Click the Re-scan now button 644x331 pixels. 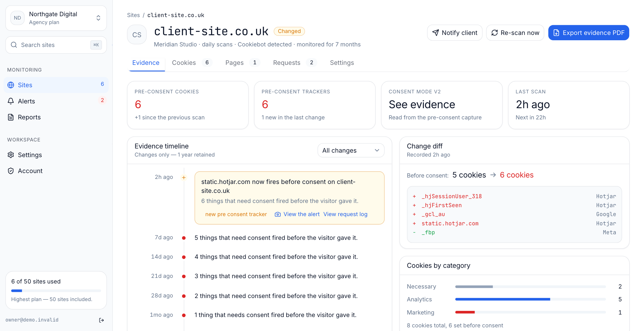[x=515, y=33]
